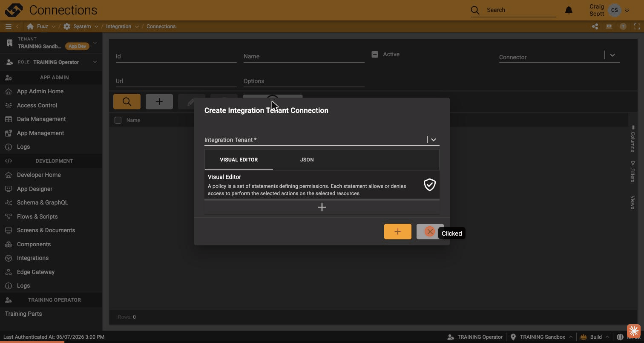Open Flows & Scripts in sidebar

click(37, 216)
